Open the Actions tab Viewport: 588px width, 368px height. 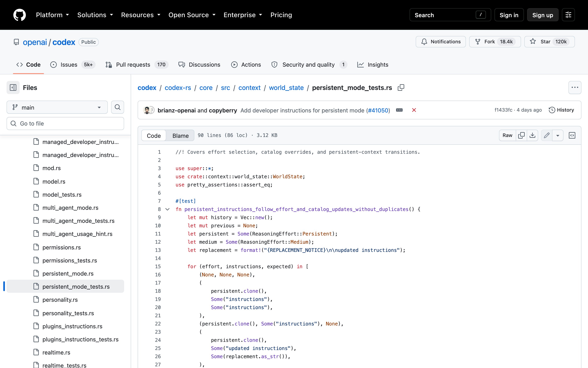pyautogui.click(x=246, y=65)
